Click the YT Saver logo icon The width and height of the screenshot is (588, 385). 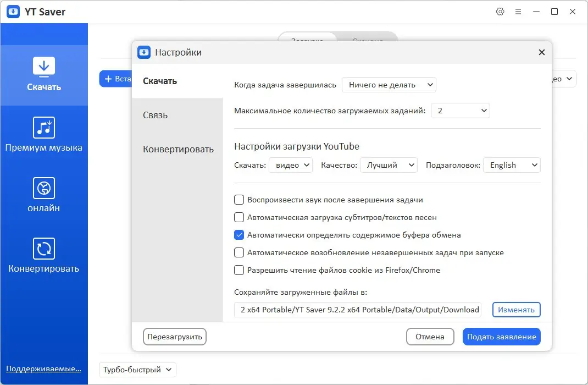14,12
